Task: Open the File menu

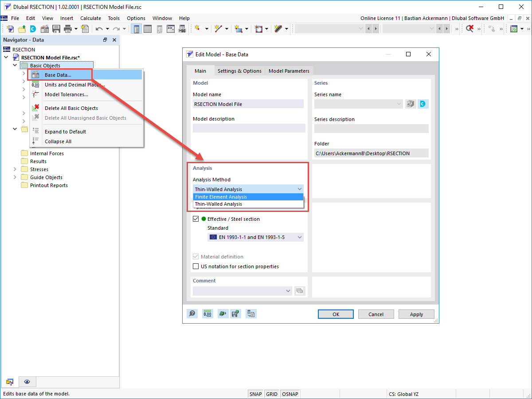Action: tap(15, 18)
